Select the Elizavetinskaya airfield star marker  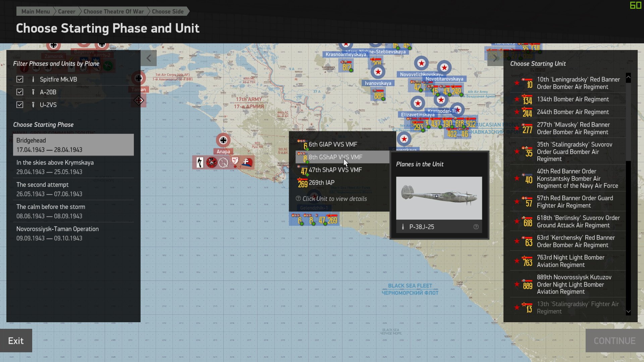point(418,103)
